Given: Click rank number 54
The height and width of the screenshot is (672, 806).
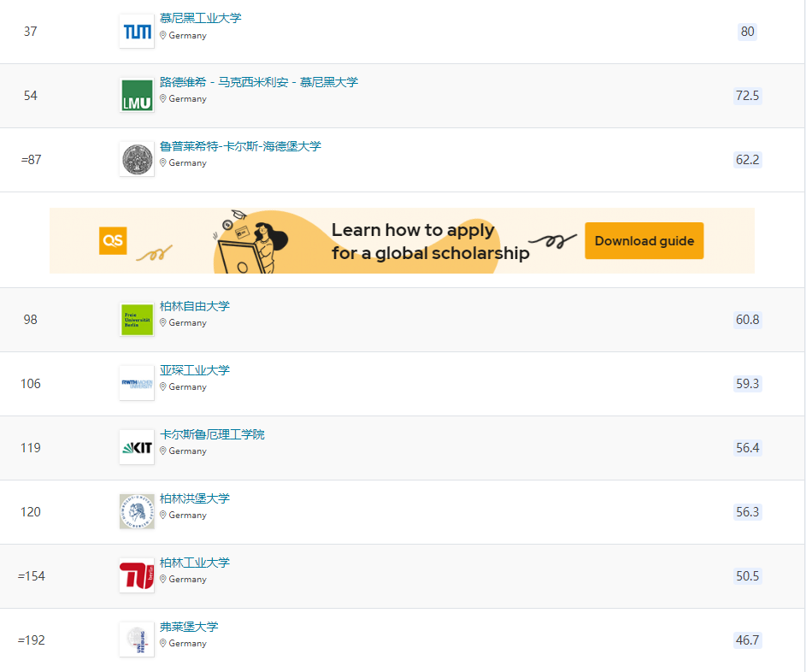Looking at the screenshot, I should [30, 96].
